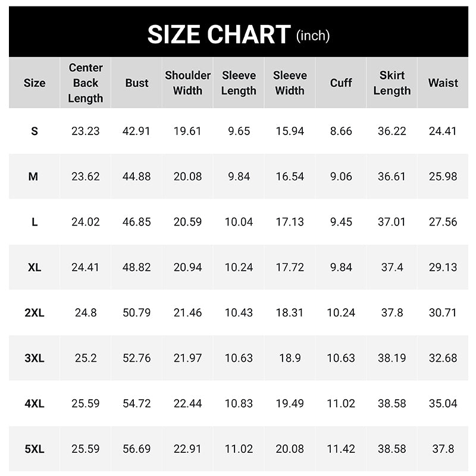
Task: Select the Bust column header
Action: click(137, 83)
